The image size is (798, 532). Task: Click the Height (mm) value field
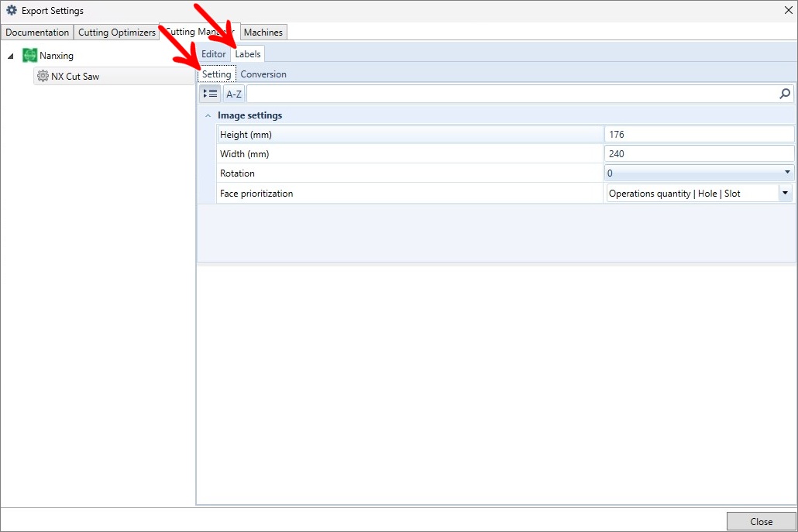tap(700, 134)
